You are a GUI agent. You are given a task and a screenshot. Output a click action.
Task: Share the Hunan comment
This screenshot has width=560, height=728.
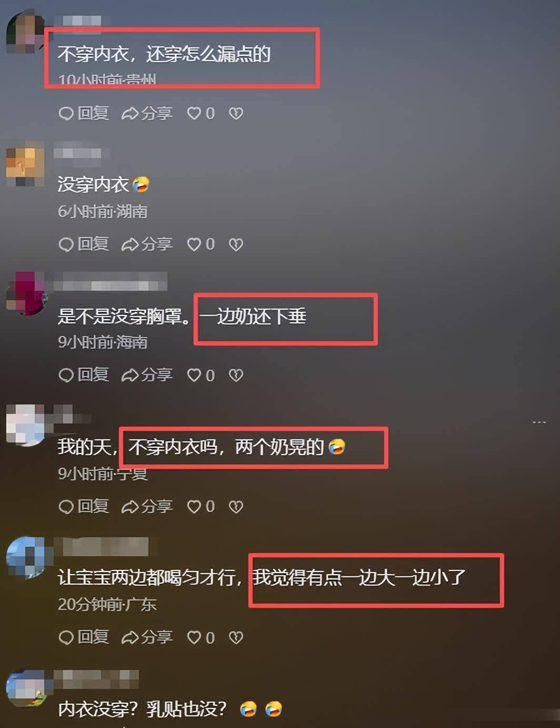147,244
